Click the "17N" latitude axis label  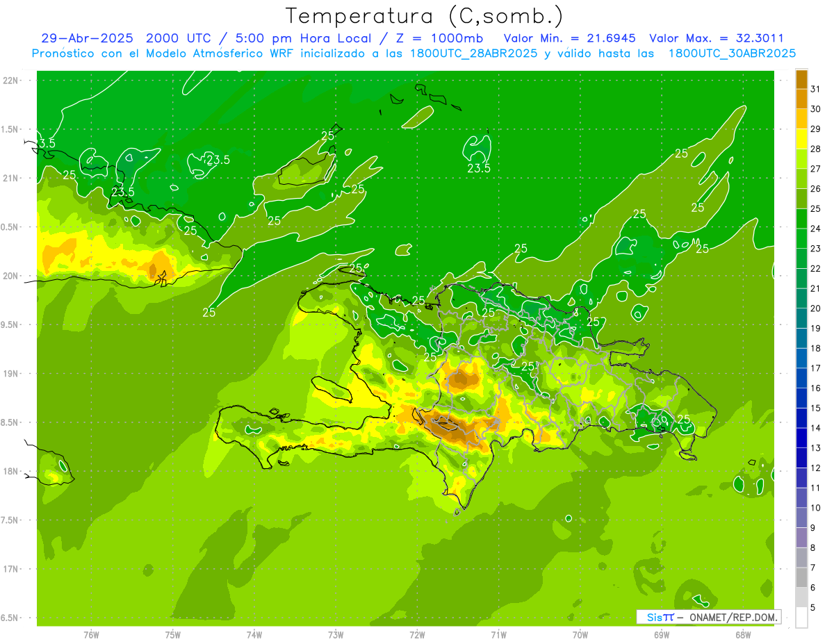pyautogui.click(x=11, y=569)
